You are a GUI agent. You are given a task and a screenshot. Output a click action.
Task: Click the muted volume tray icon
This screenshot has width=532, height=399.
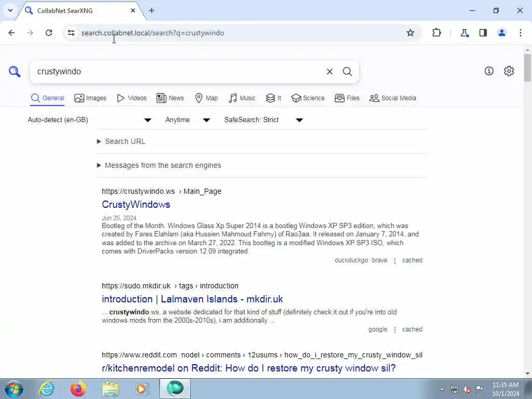pyautogui.click(x=467, y=389)
